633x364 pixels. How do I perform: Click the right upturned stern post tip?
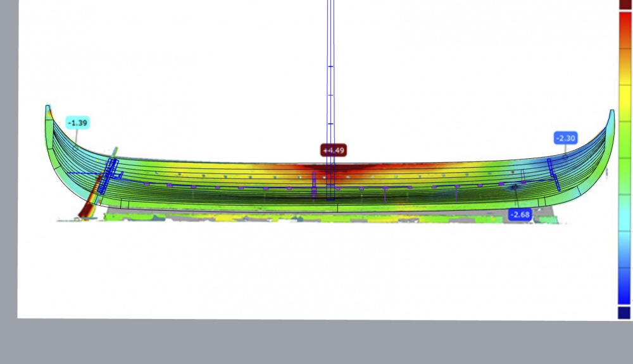[612, 113]
